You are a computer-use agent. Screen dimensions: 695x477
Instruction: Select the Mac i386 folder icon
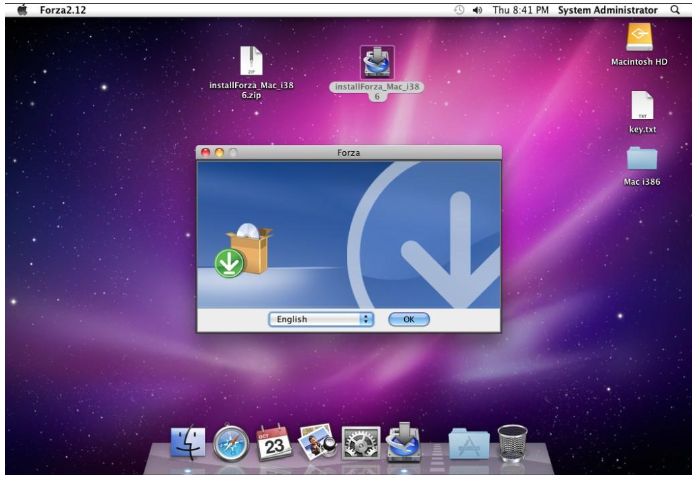point(642,158)
